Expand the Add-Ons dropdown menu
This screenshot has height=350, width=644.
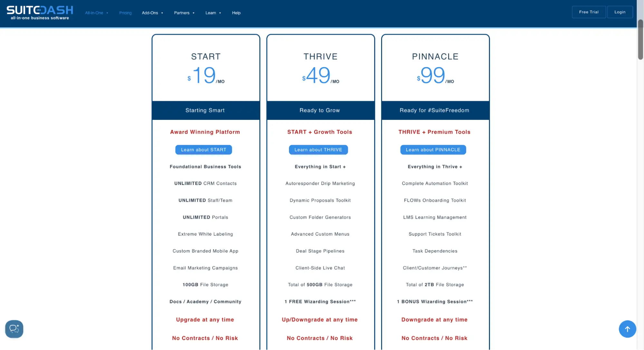point(152,13)
